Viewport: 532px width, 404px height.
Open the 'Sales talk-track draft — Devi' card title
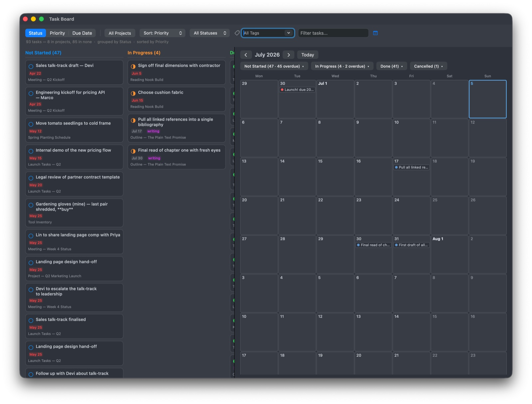65,65
